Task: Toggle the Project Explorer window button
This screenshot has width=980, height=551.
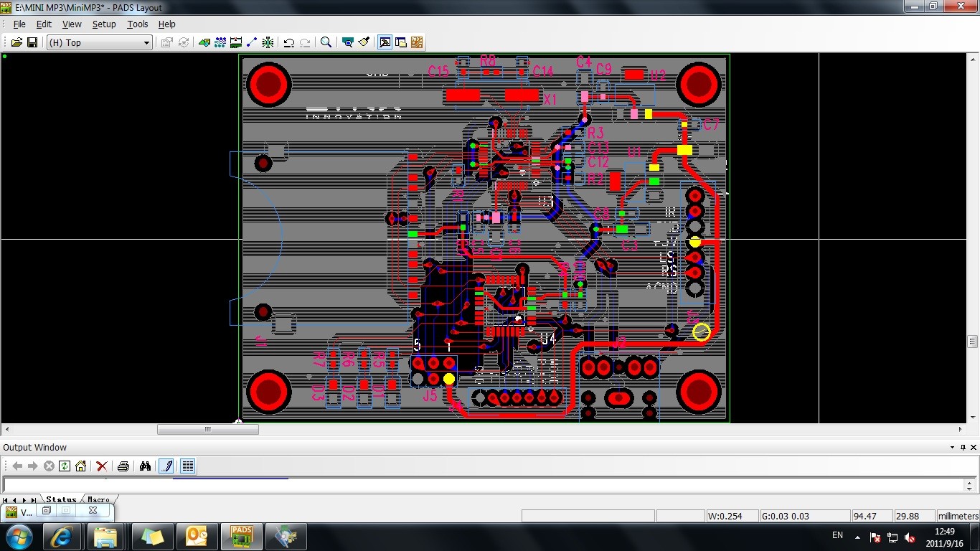Action: [401, 42]
